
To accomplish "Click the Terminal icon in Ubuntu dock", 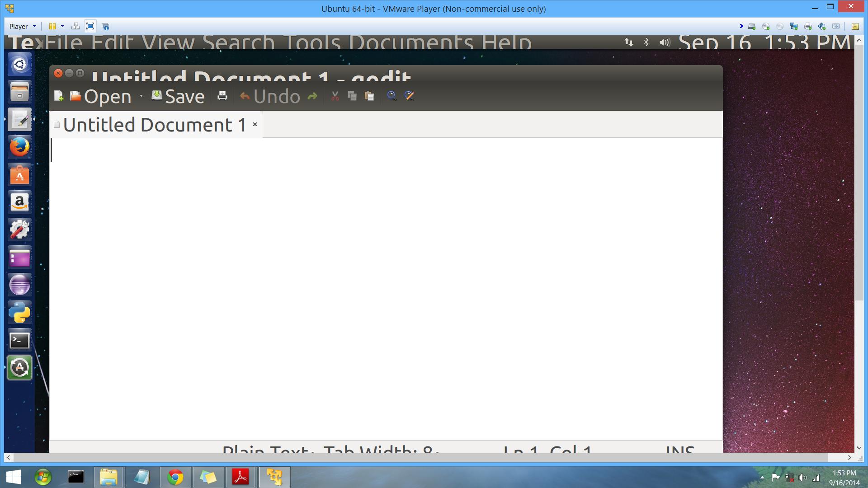I will point(20,340).
